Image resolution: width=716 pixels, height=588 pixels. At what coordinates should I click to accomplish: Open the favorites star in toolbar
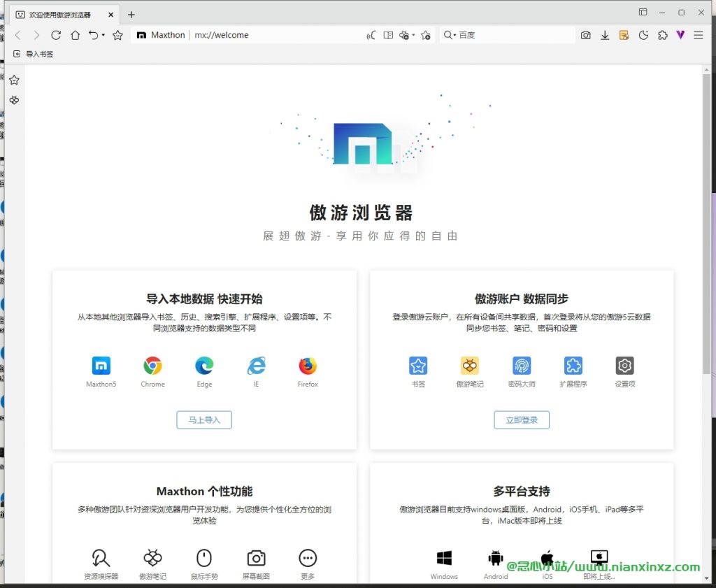point(117,35)
